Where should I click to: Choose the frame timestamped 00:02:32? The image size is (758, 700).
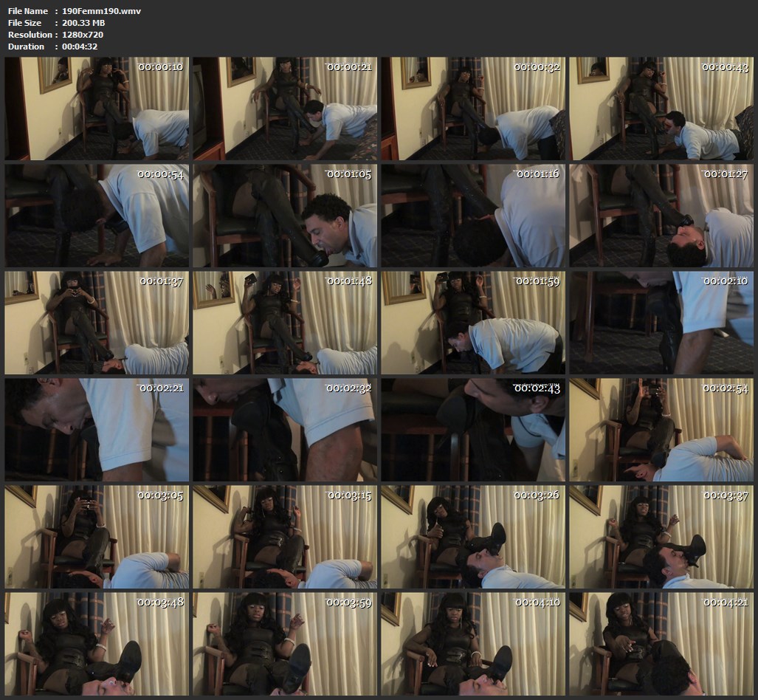(x=285, y=430)
